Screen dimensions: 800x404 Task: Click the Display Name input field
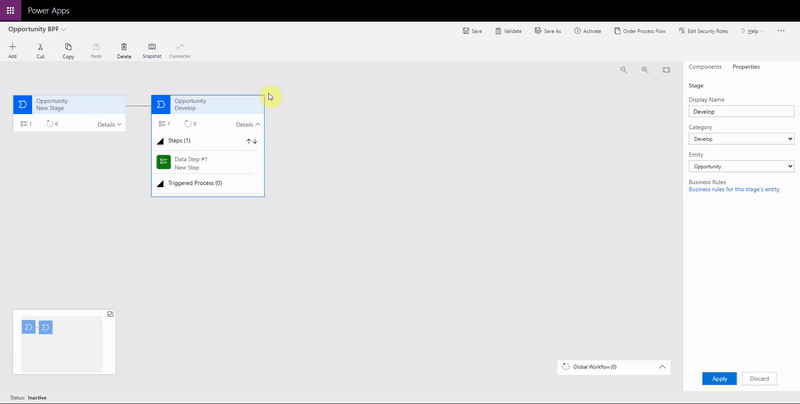point(741,112)
